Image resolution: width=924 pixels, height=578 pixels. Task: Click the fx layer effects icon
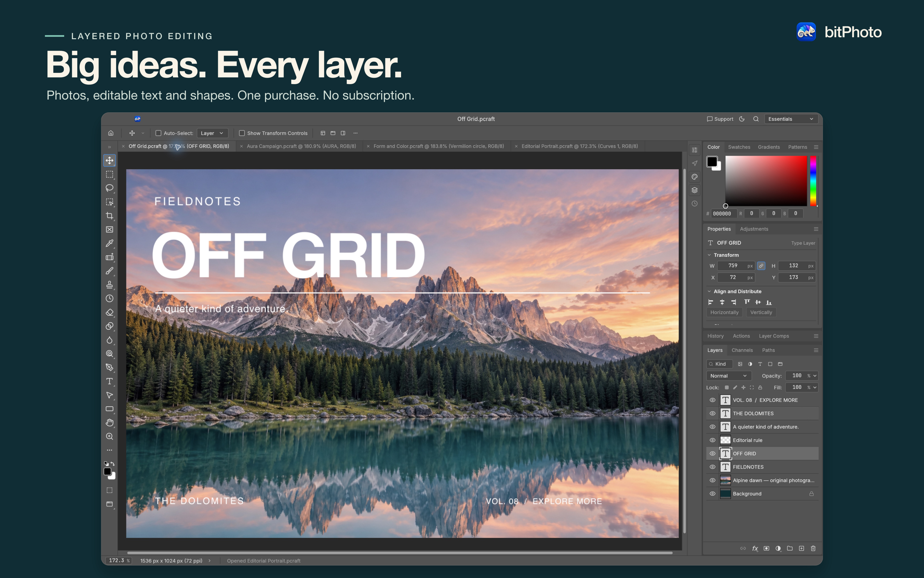click(x=755, y=548)
